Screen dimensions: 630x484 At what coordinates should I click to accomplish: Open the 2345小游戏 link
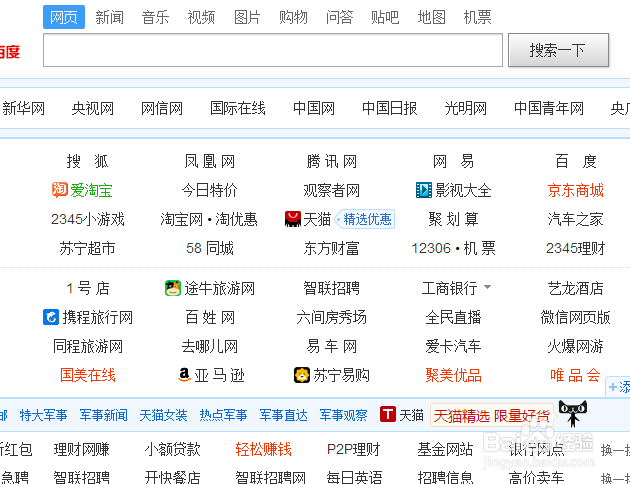(88, 219)
